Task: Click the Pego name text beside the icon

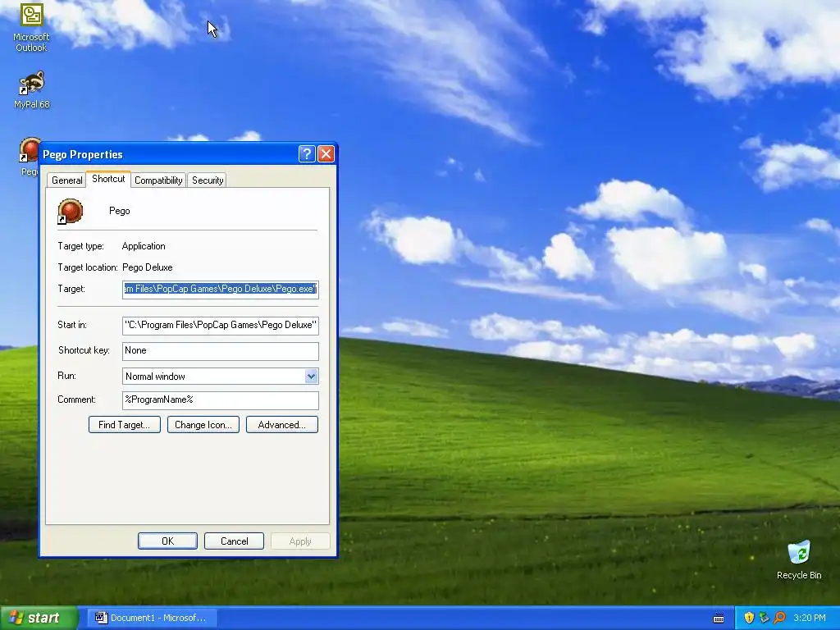Action: 120,211
